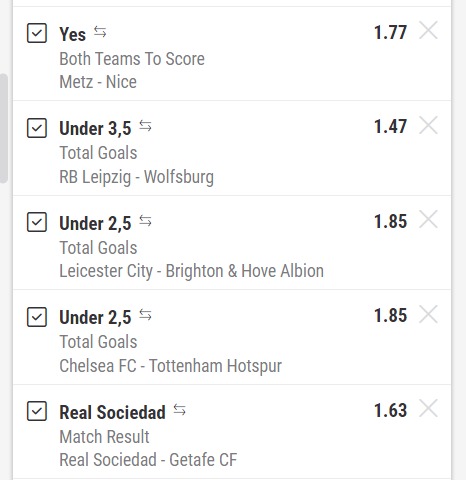Swap icon for Leicester City Under 2,5
The height and width of the screenshot is (480, 466).
pos(145,221)
